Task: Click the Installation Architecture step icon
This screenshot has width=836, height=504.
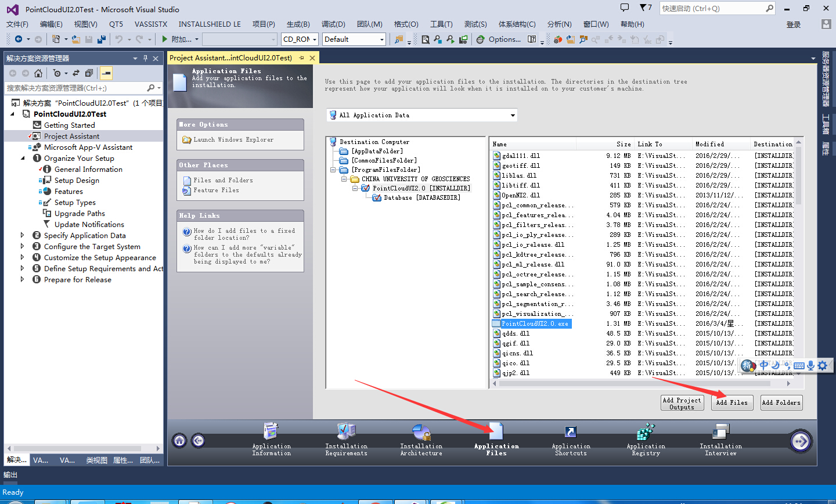Action: coord(421,431)
